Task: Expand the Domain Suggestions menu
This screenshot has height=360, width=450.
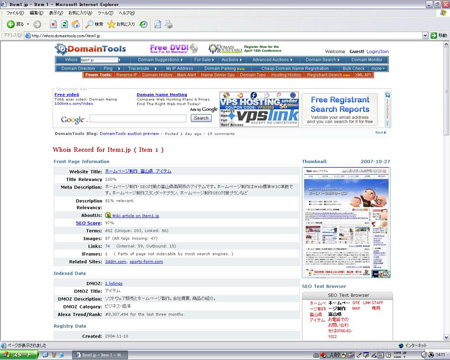Action: pos(160,60)
